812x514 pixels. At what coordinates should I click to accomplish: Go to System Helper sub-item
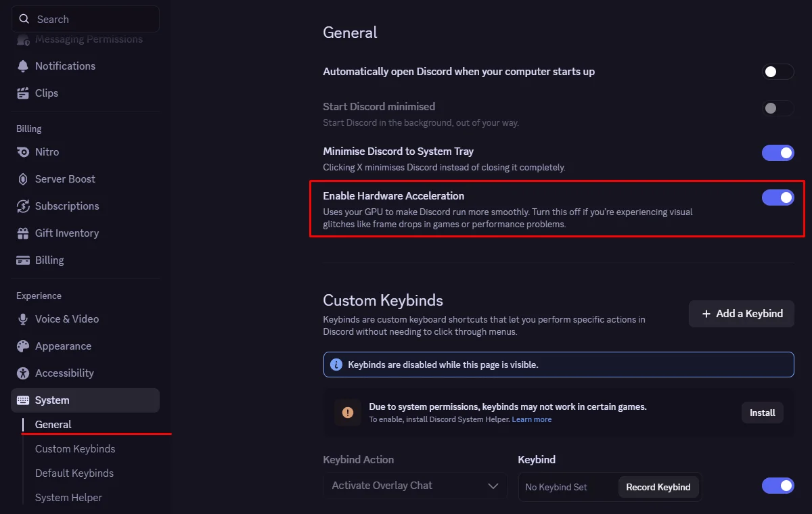tap(68, 497)
